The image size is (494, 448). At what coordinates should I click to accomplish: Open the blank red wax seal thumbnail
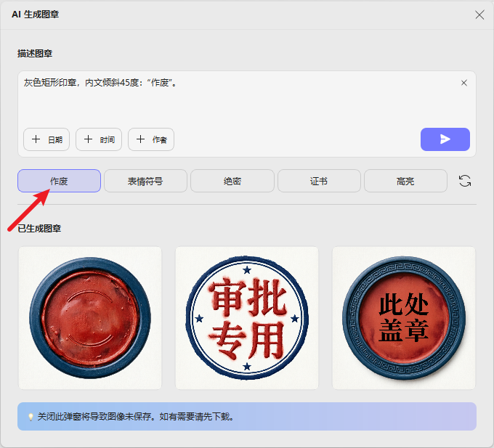tap(90, 318)
